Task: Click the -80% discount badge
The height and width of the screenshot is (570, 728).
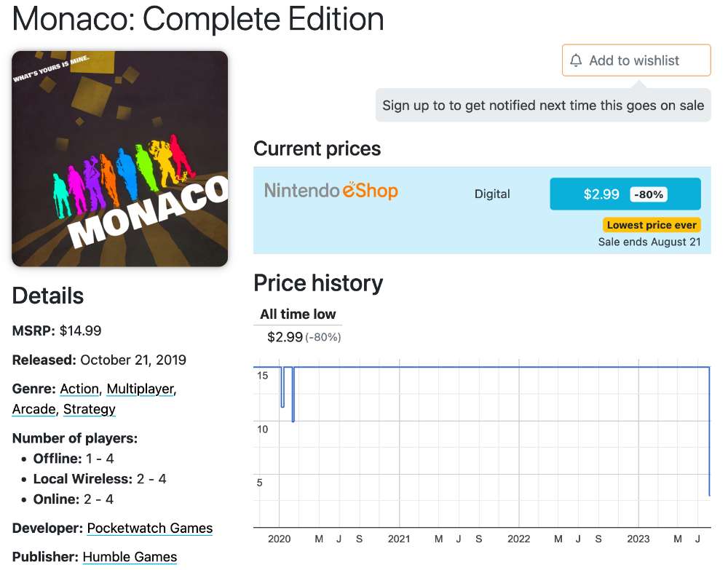Action: click(649, 194)
